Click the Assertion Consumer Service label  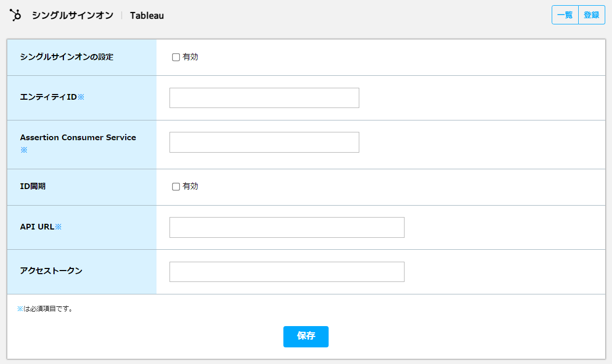coord(78,138)
